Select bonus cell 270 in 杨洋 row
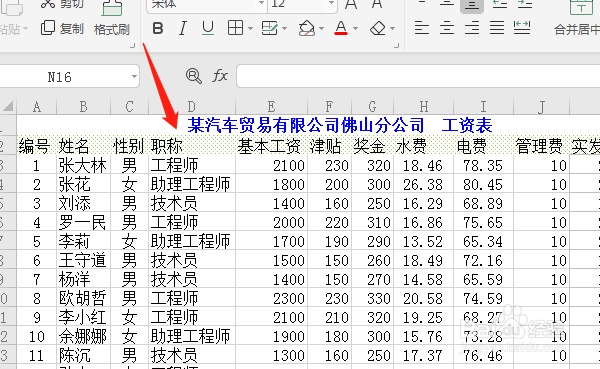Screen dimensions: 600x369 click(372, 279)
